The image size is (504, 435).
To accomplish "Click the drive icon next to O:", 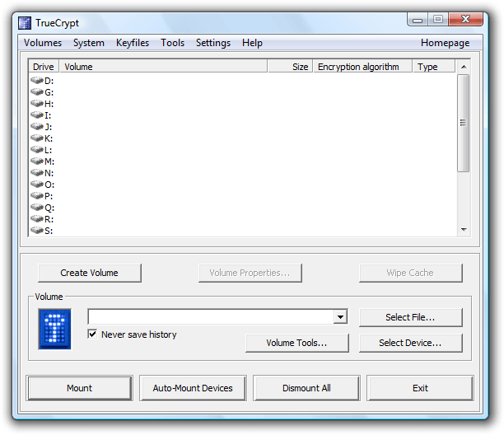I will [x=37, y=185].
